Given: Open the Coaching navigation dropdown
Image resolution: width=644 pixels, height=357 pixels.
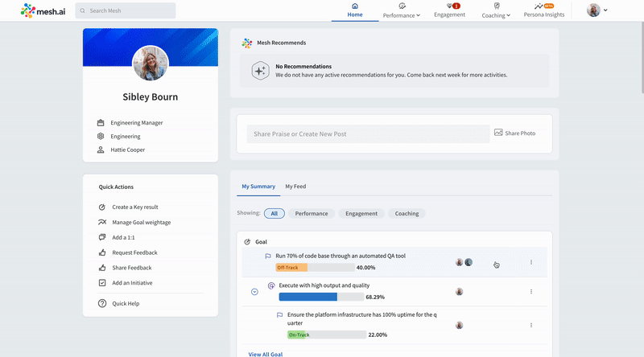Looking at the screenshot, I should point(496,14).
